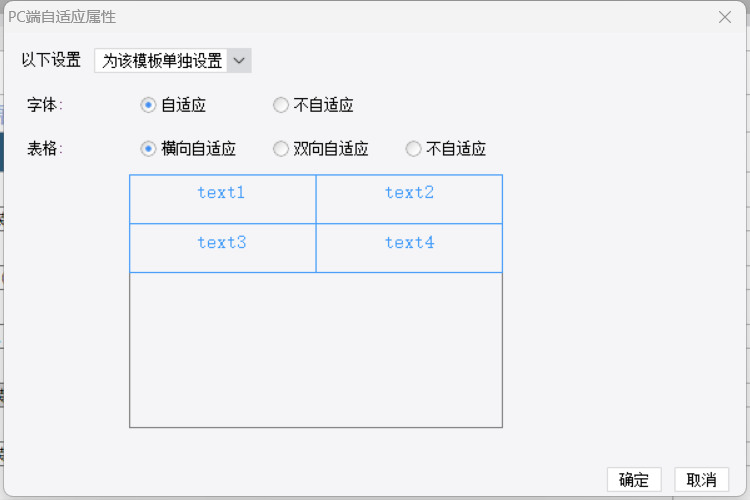Click empty preview area below the table
Screen dimensions: 750x500
coord(316,350)
